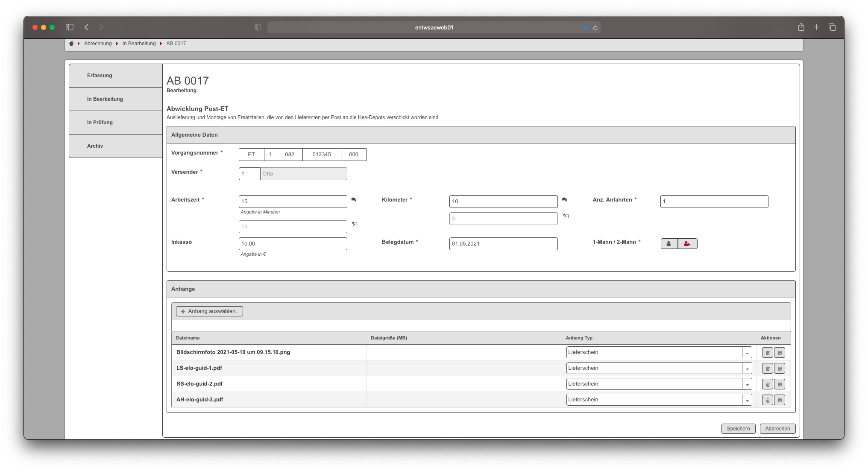Delete the RS-elo-guid-2.pdf attachment
This screenshot has height=471, width=868.
click(767, 384)
